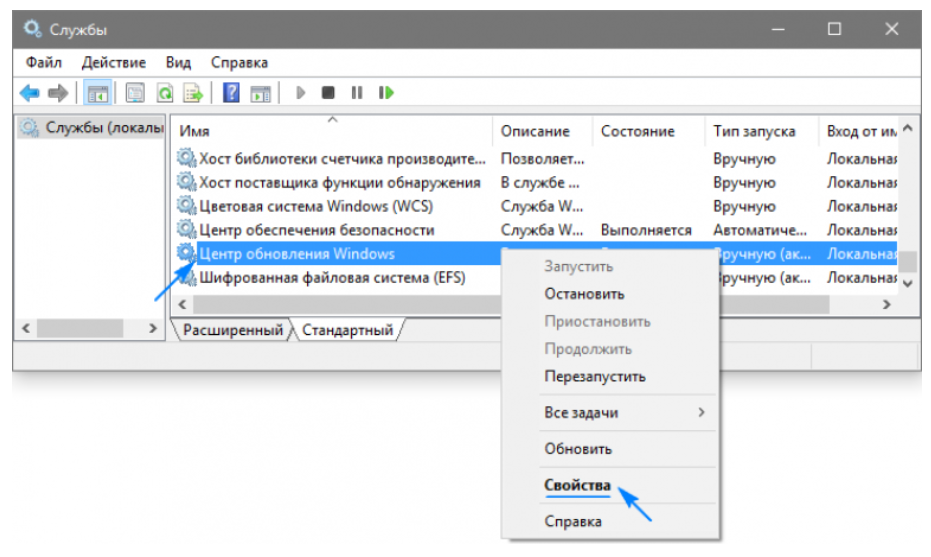Image resolution: width=931 pixels, height=557 pixels.
Task: Open the Файл menu
Action: click(x=44, y=62)
